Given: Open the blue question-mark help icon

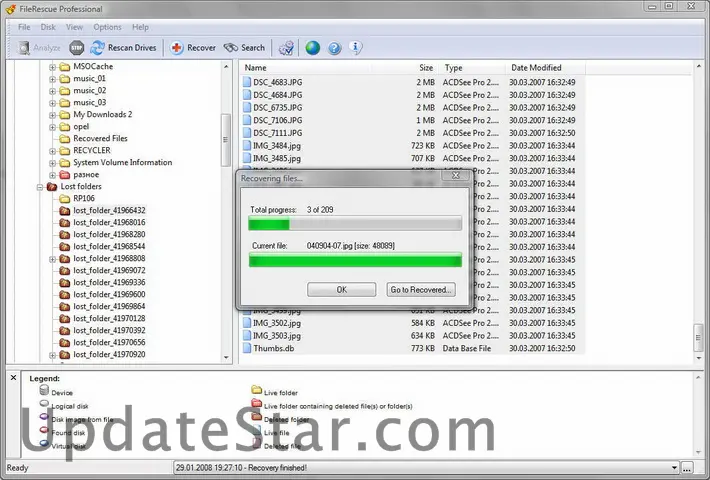Looking at the screenshot, I should (x=334, y=48).
